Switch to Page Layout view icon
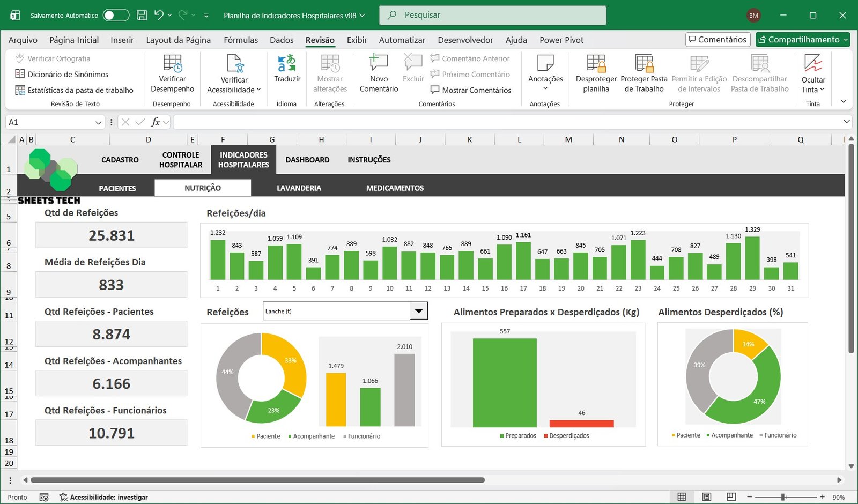 707,497
